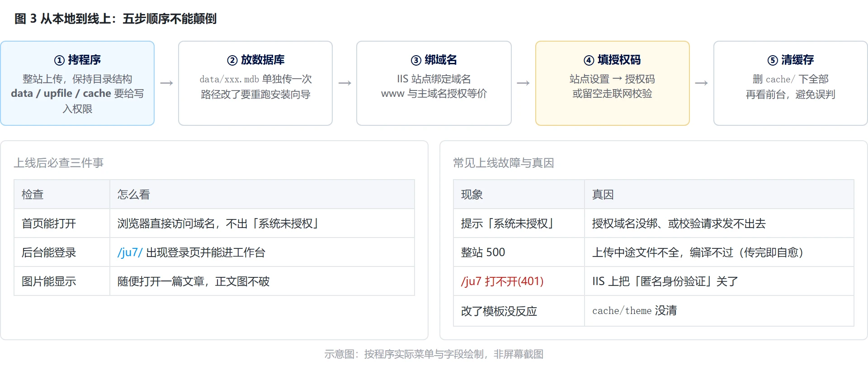Select the "改了模板没反应" cell
Screen dimensions: 868x371
tap(519, 311)
